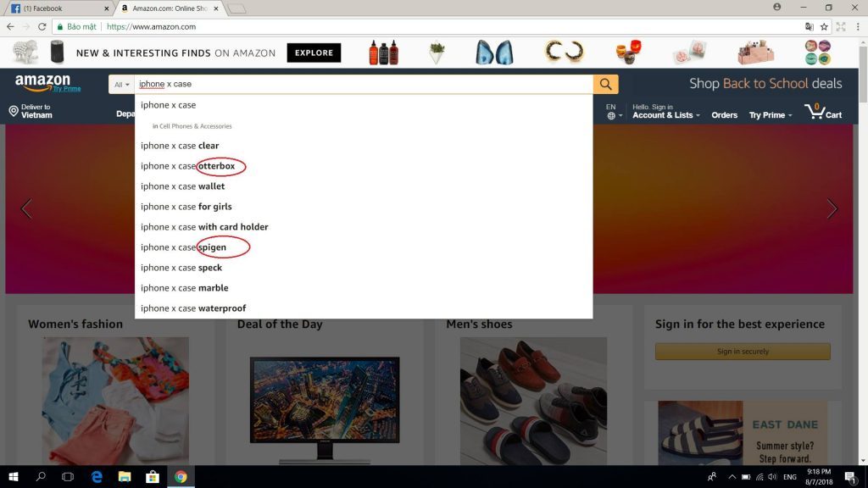The height and width of the screenshot is (488, 868).
Task: Open Task View on taskbar
Action: pyautogui.click(x=68, y=476)
